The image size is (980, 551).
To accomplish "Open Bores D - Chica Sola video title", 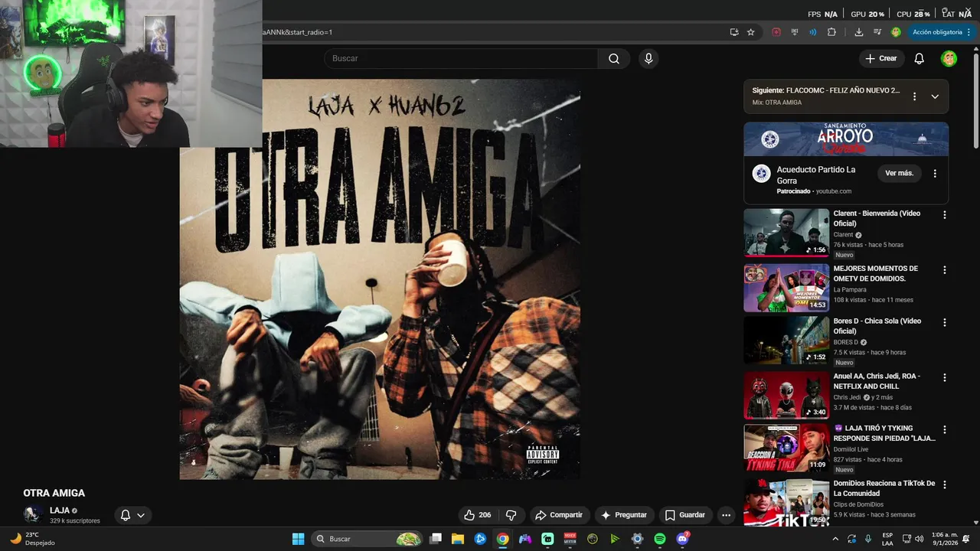I will pyautogui.click(x=877, y=326).
